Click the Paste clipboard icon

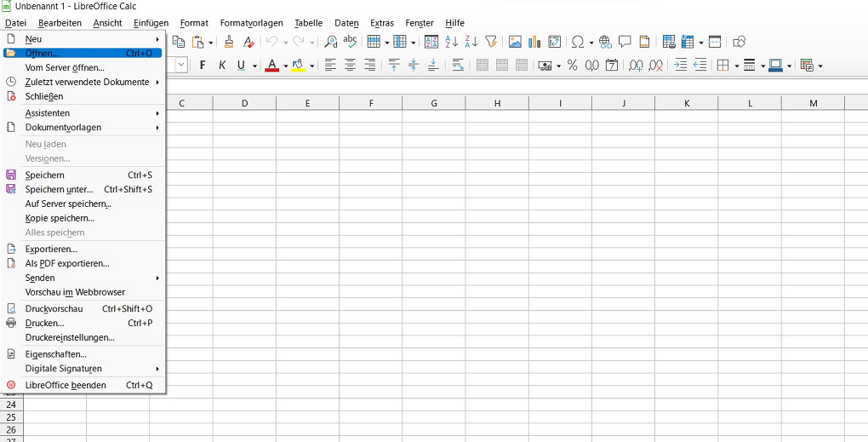point(197,42)
